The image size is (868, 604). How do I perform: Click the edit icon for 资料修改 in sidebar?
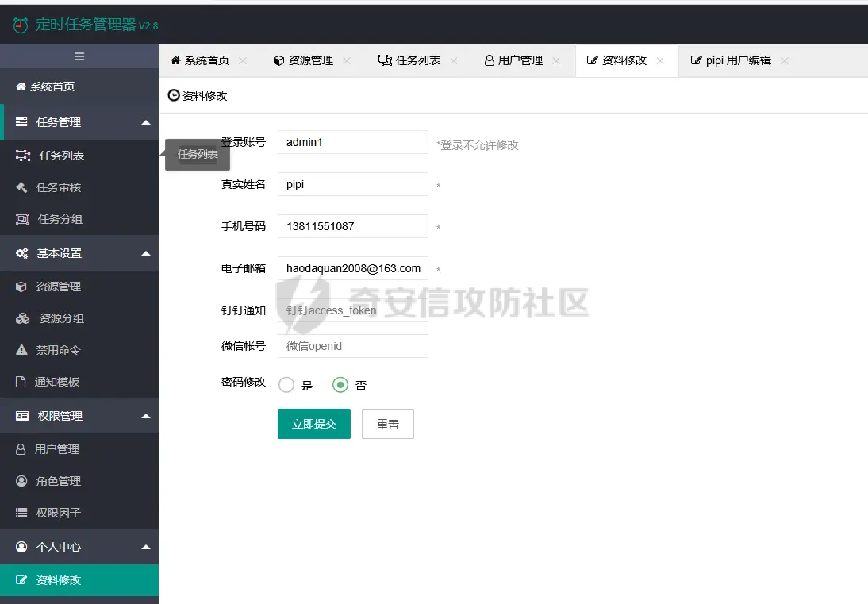point(21,580)
